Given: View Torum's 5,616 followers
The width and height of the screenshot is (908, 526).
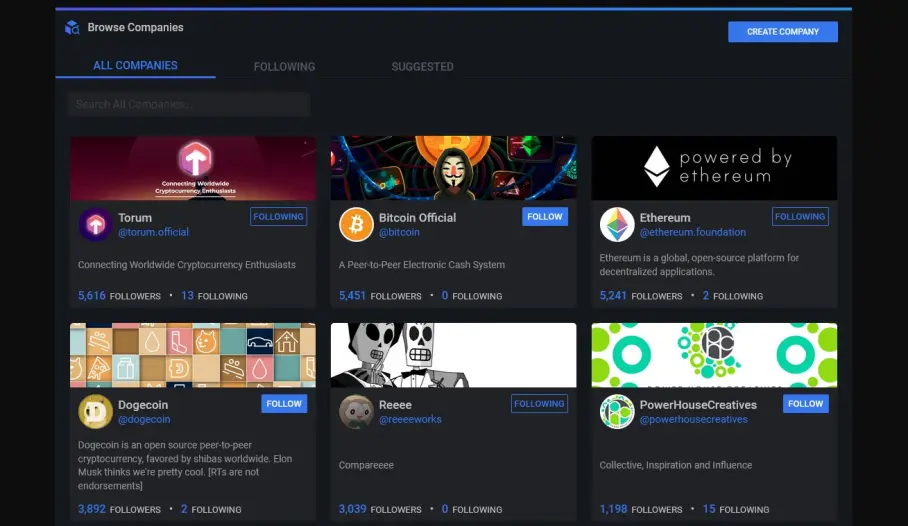Looking at the screenshot, I should pos(119,295).
